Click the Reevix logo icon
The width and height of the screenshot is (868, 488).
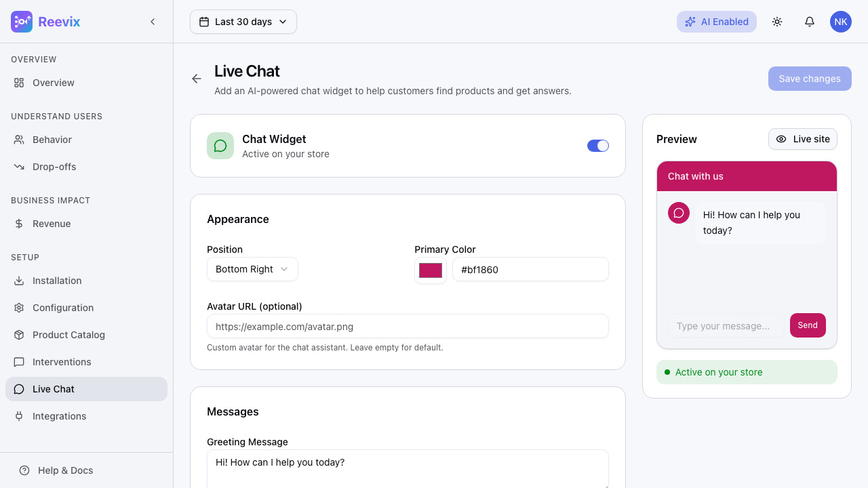click(x=22, y=22)
